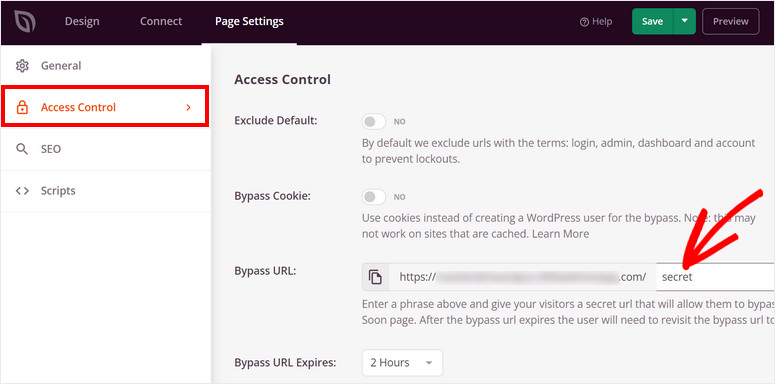Select Scripts in the sidebar
This screenshot has width=775, height=384.
[105, 191]
